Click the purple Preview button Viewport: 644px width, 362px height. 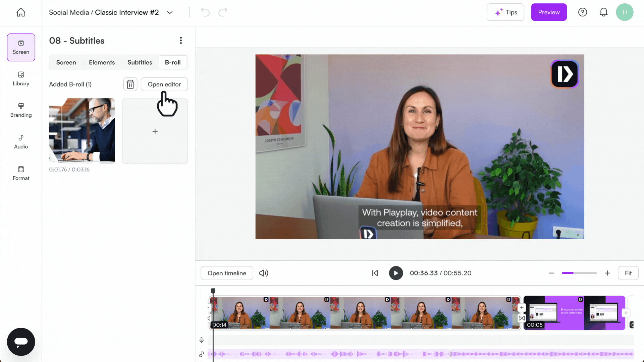point(549,12)
